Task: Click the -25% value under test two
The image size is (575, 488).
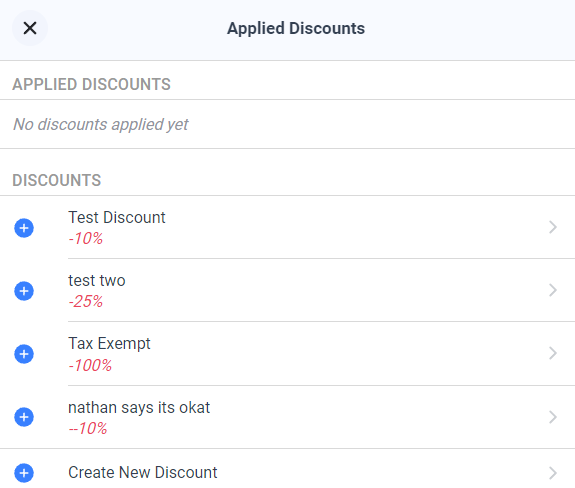Action: point(86,301)
